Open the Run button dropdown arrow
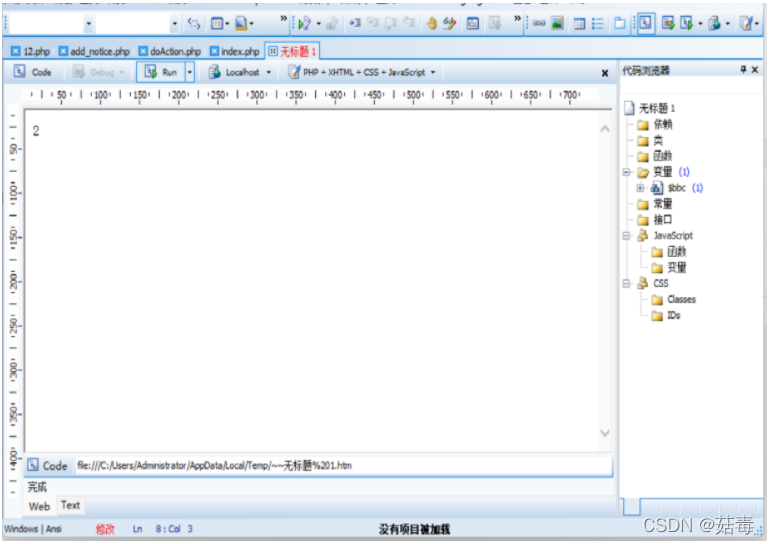 pyautogui.click(x=190, y=72)
